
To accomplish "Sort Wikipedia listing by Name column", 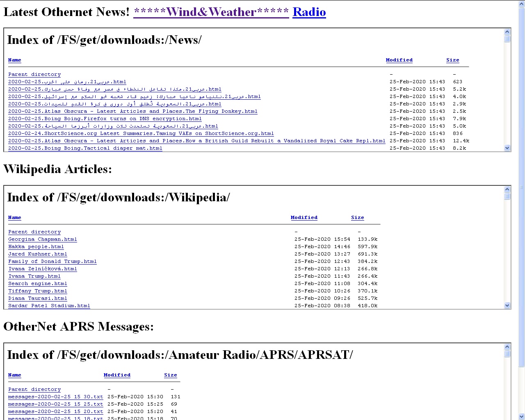I will (x=15, y=217).
